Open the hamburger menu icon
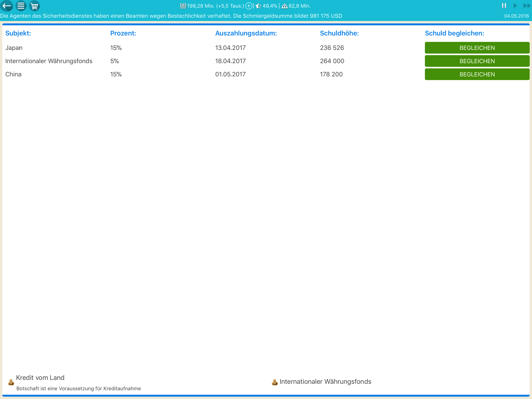The width and height of the screenshot is (532, 399). (x=21, y=6)
